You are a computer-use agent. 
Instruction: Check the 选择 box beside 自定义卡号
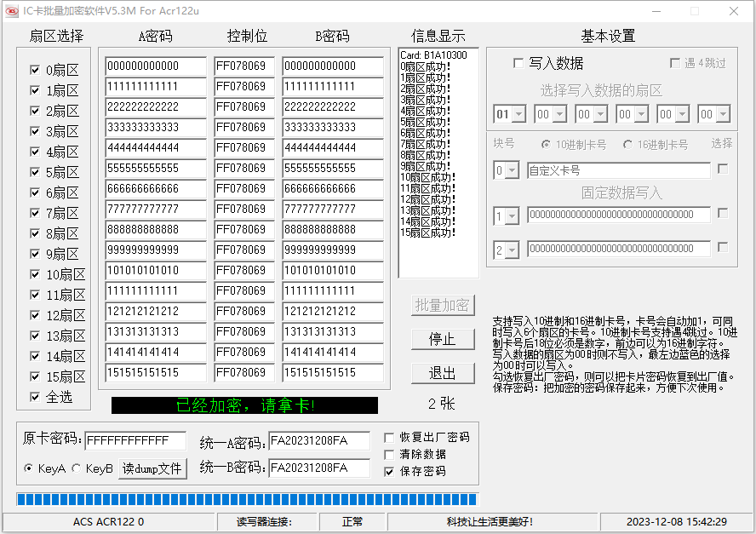click(723, 169)
